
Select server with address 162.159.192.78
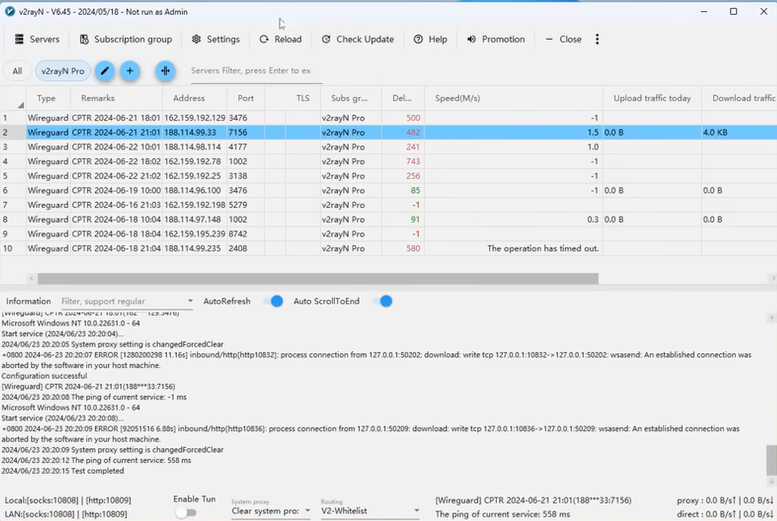[388, 161]
